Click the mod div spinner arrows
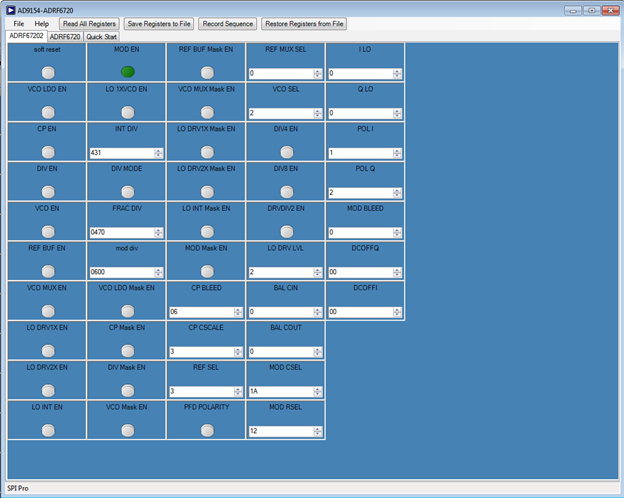The image size is (625, 499). coord(159,273)
